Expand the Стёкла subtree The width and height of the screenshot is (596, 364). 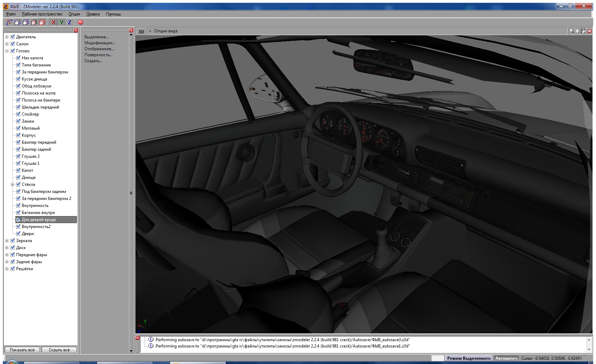[12, 184]
